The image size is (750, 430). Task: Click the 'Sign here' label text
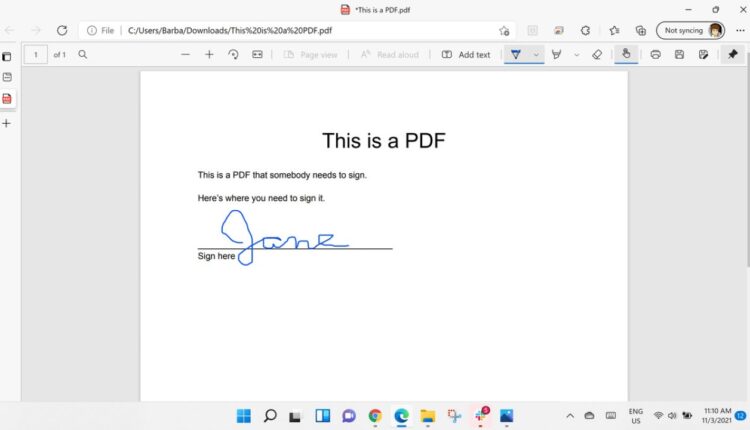216,256
